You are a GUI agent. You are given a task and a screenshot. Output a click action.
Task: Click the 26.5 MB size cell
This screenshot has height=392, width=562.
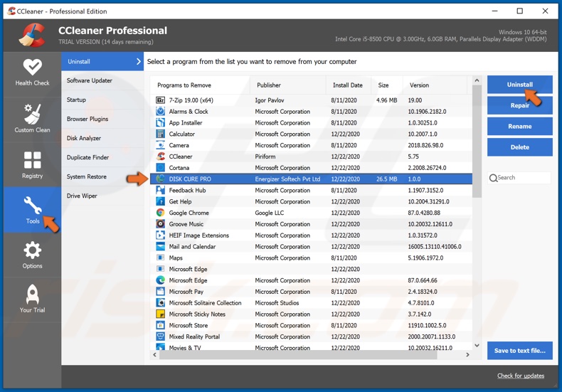tap(387, 179)
